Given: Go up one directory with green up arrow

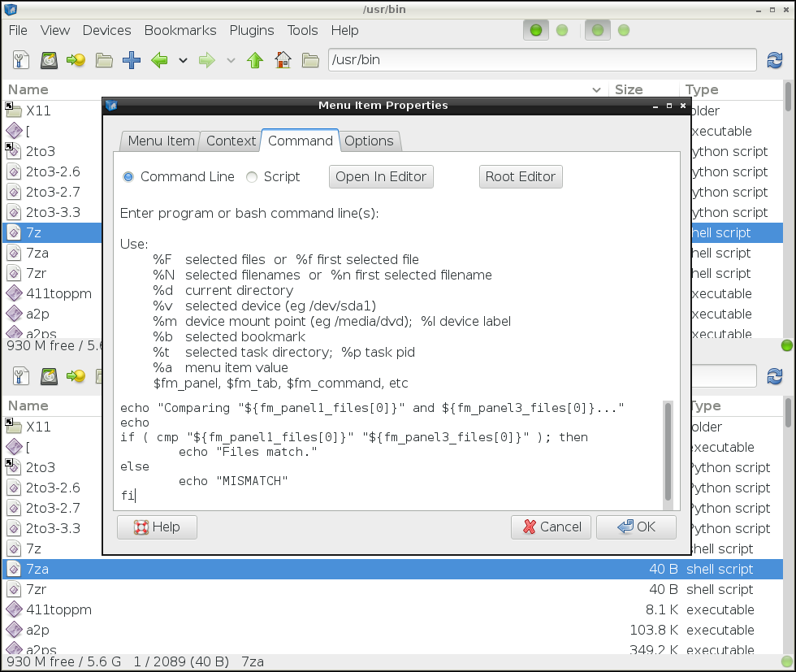Looking at the screenshot, I should click(x=255, y=60).
